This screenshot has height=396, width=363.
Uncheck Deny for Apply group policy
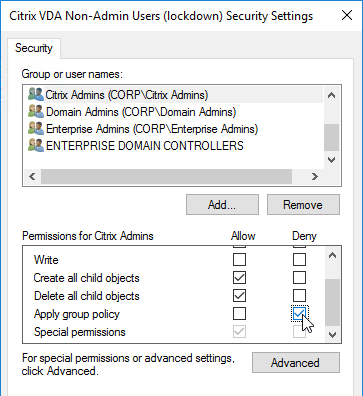(299, 314)
